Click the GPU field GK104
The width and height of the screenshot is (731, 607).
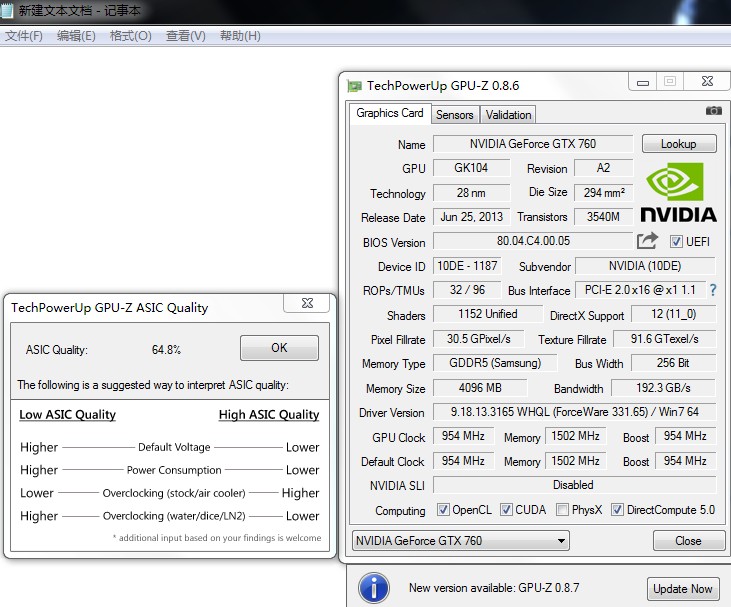[x=471, y=168]
